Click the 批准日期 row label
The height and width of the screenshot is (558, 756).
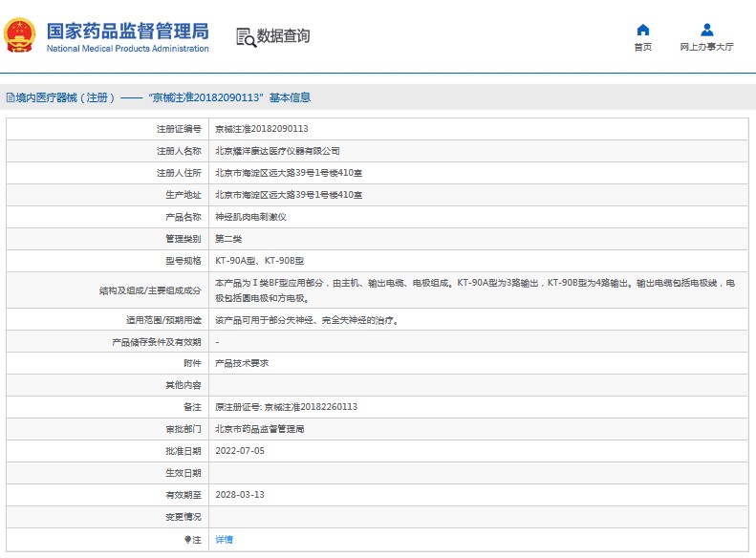[184, 451]
